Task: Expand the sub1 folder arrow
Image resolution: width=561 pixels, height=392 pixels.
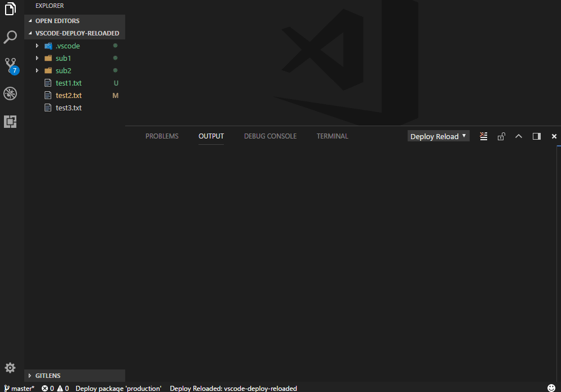Action: pyautogui.click(x=37, y=58)
